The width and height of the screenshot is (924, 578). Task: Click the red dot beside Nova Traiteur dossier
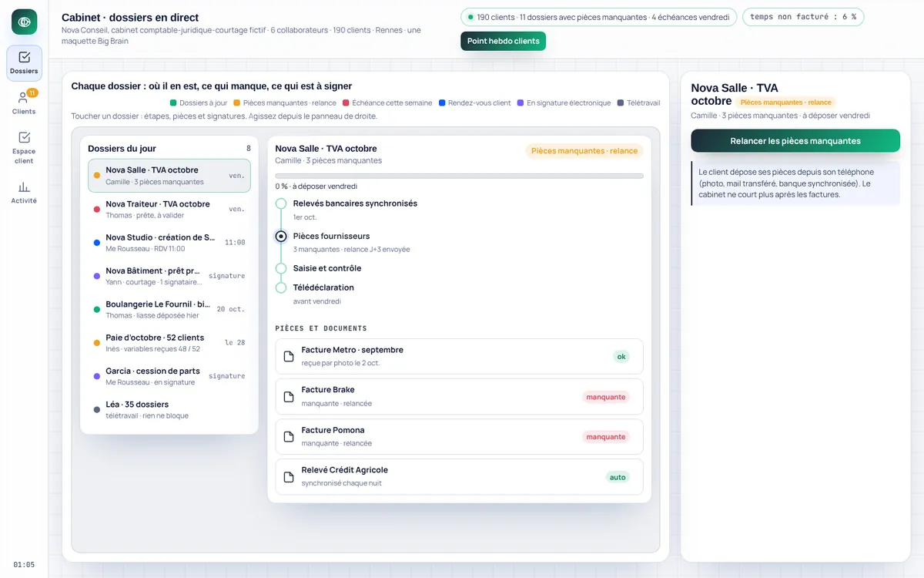(x=96, y=209)
